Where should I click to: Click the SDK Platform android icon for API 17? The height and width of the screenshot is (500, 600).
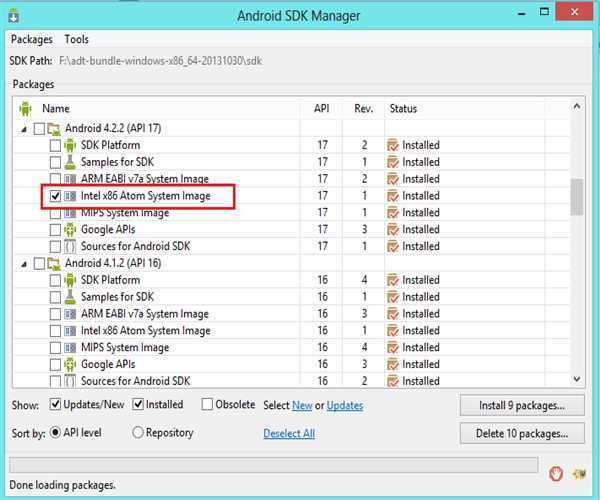pos(70,145)
